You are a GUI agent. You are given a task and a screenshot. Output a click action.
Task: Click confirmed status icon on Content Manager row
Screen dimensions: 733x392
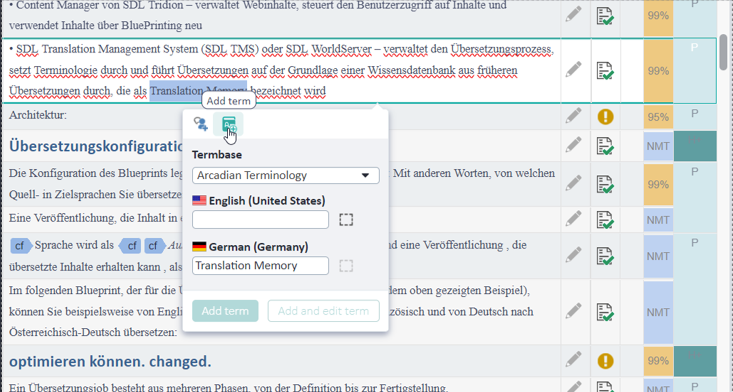(x=605, y=16)
